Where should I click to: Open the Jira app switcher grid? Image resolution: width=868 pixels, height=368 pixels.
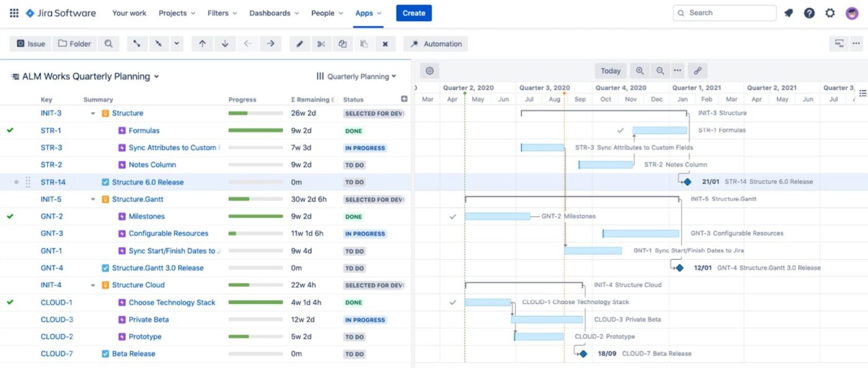point(14,13)
